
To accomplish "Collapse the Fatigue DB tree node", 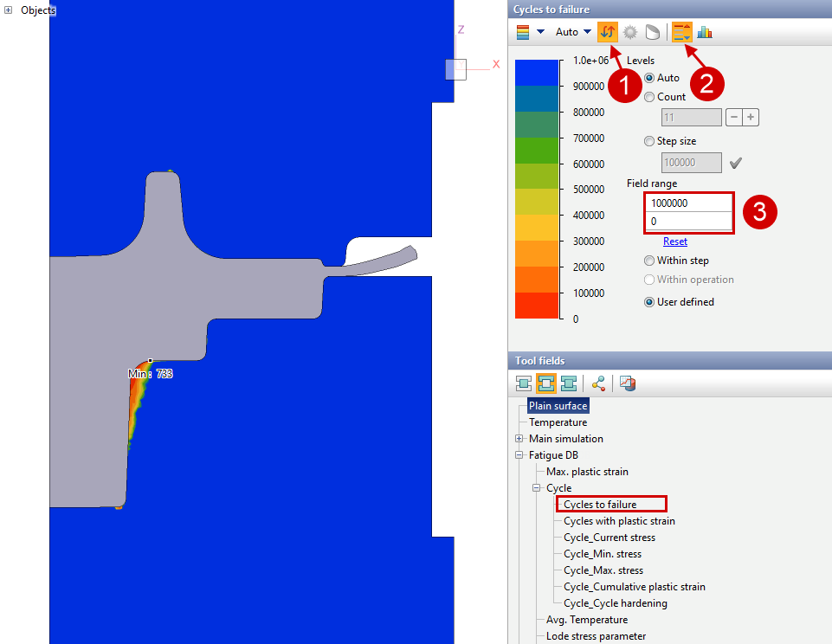I will tap(521, 454).
